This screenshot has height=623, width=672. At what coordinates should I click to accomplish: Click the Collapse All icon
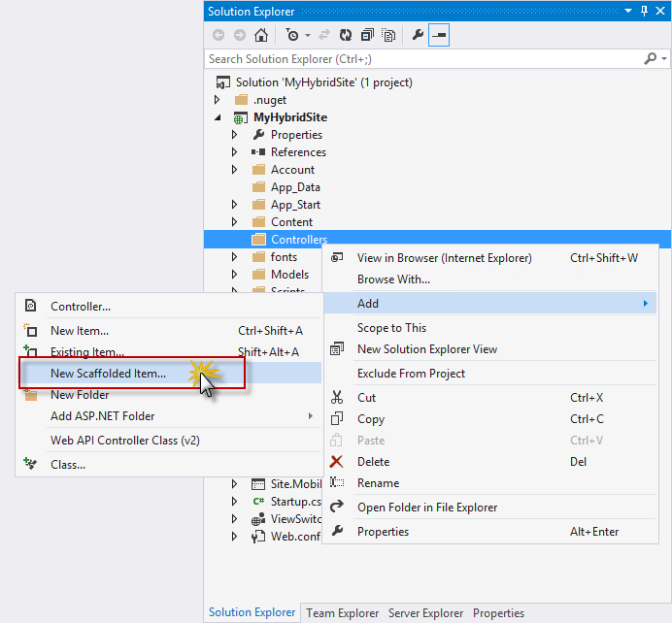point(367,35)
